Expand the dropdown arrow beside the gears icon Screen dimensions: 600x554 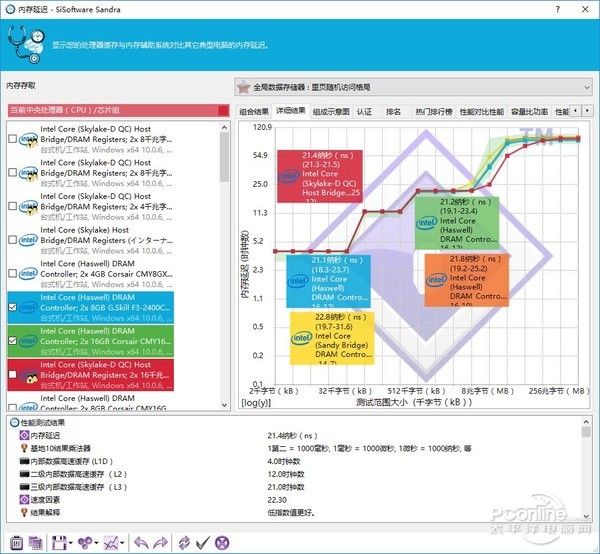point(96,543)
